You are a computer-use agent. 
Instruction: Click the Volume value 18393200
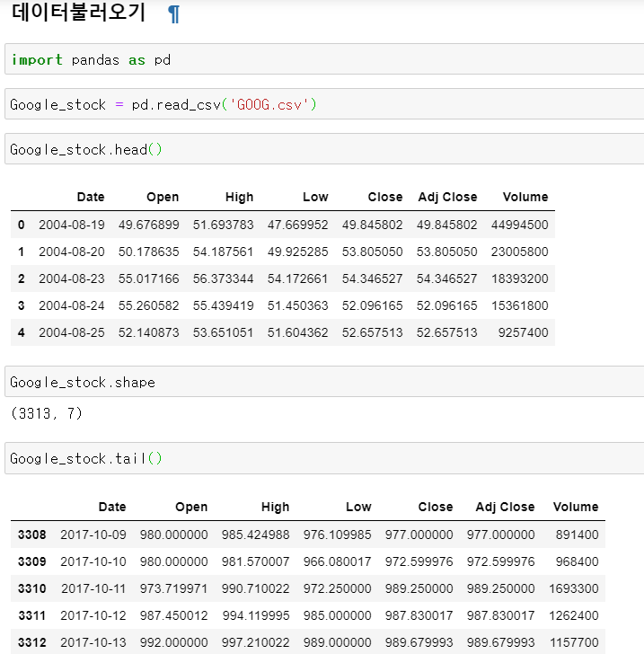(520, 278)
